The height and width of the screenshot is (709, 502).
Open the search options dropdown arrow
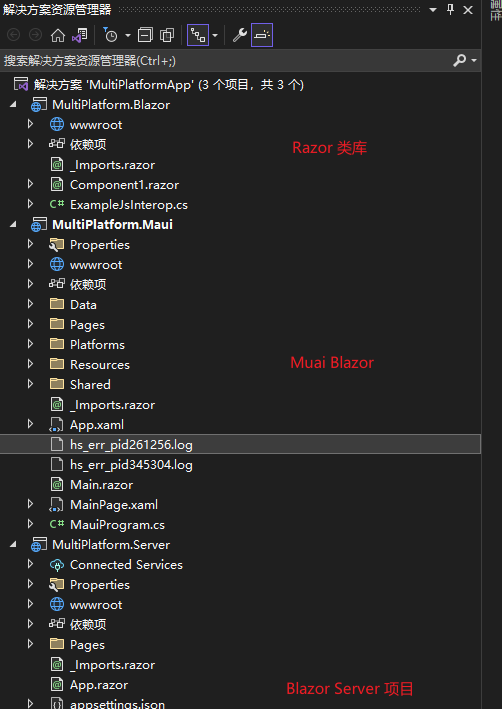click(x=474, y=61)
